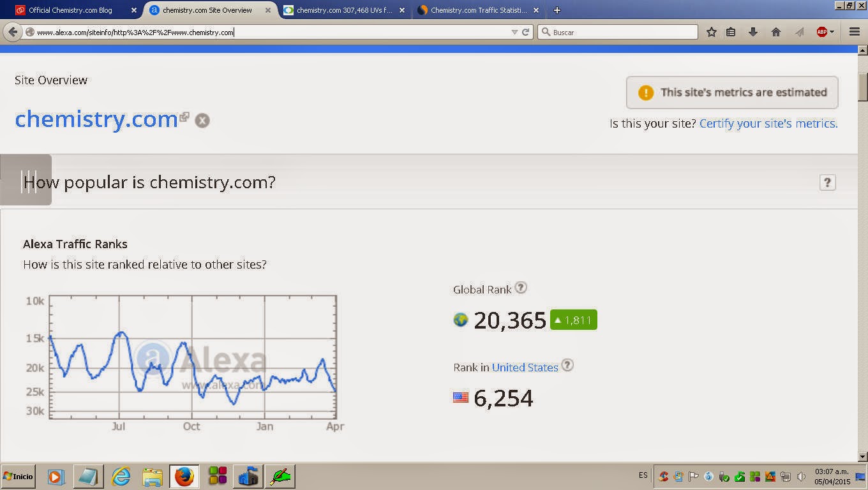This screenshot has height=490, width=868.
Task: Click the vertical bars icon beside the heading
Action: pyautogui.click(x=26, y=180)
